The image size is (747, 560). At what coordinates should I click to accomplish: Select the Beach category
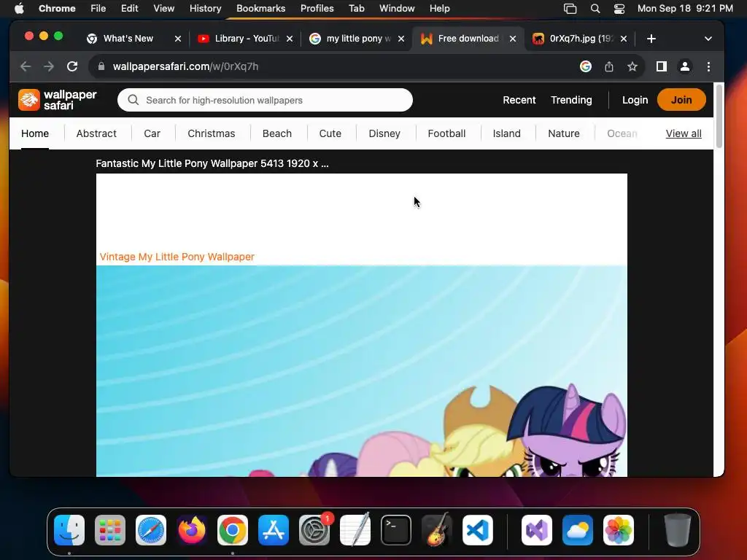point(276,134)
